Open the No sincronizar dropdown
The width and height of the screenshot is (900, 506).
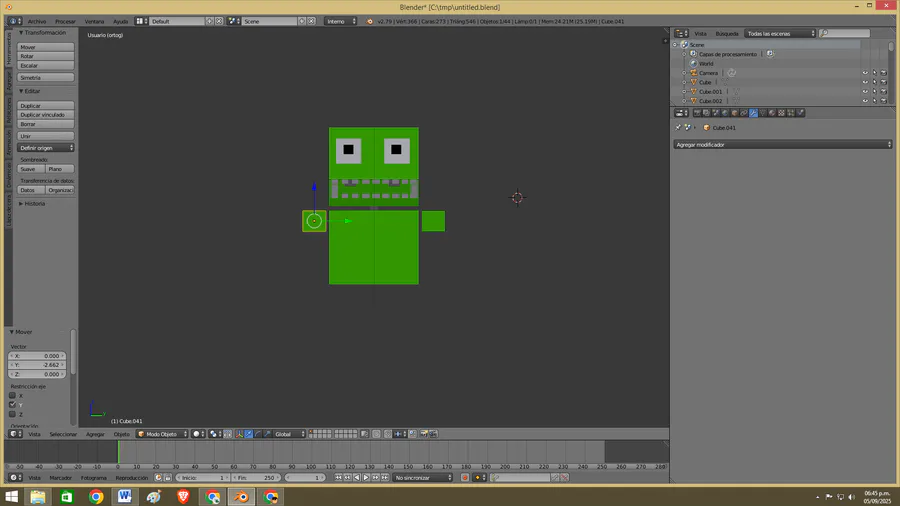422,477
